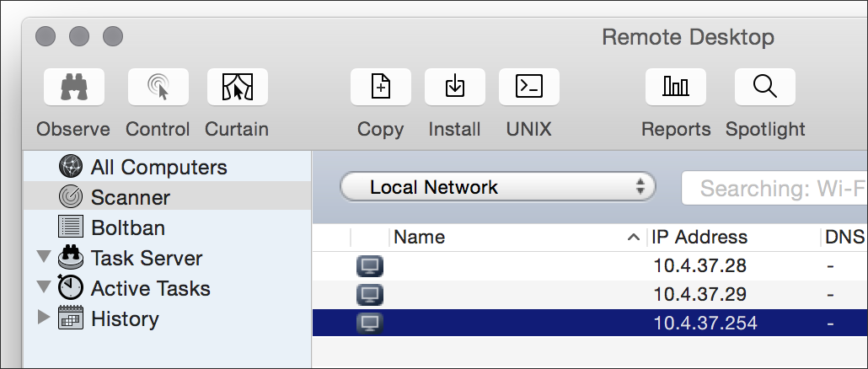Screen dimensions: 868x369
Task: Click the Scanner radar icon
Action: click(70, 196)
